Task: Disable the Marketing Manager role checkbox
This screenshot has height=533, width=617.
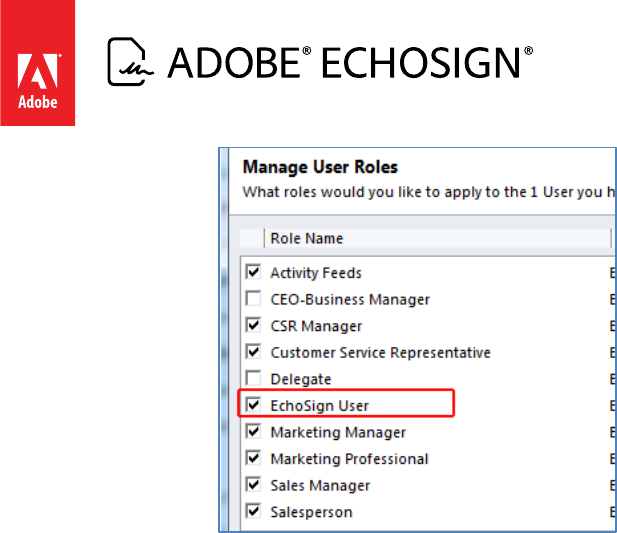Action: tap(253, 432)
